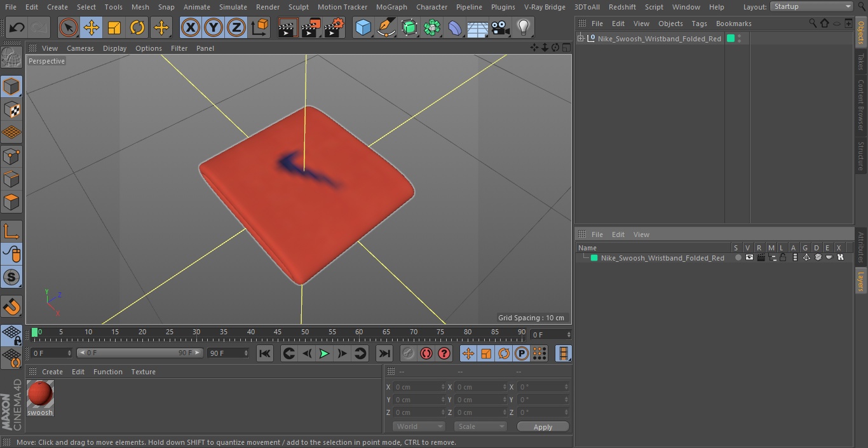Image resolution: width=868 pixels, height=448 pixels.
Task: Render the active view
Action: pos(288,28)
